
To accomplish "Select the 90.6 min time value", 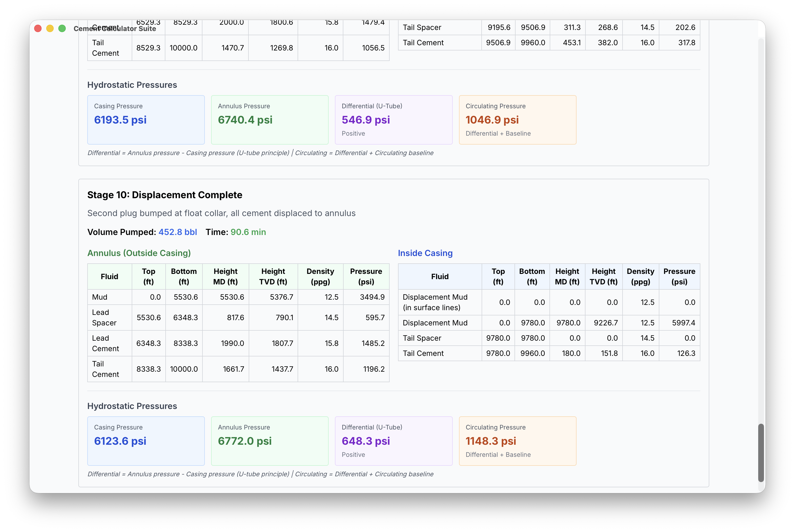I will pyautogui.click(x=248, y=232).
